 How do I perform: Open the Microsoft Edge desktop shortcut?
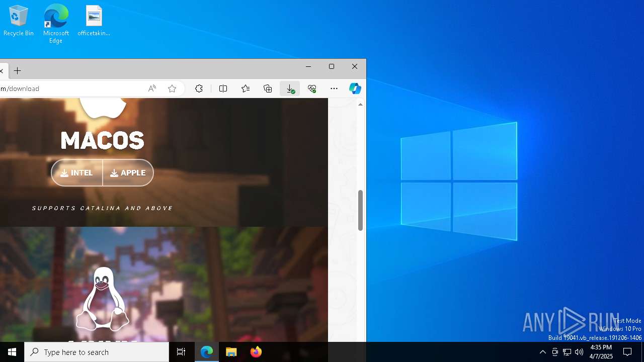click(x=56, y=24)
